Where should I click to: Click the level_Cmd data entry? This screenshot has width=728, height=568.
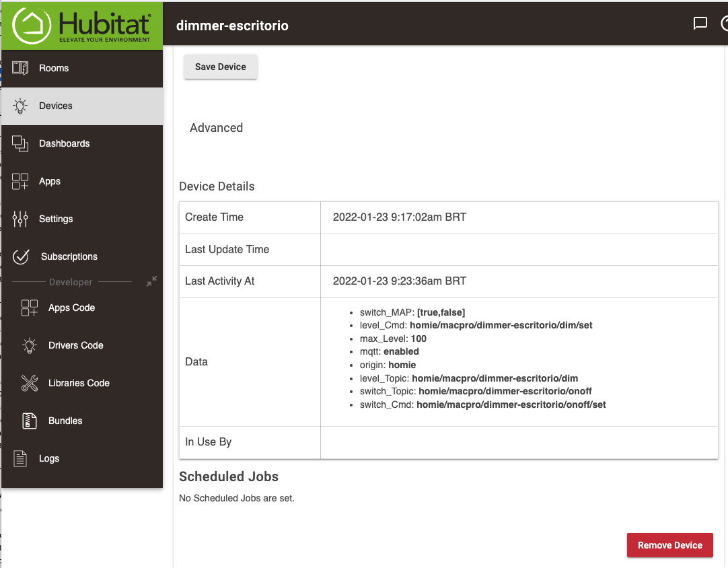[476, 325]
